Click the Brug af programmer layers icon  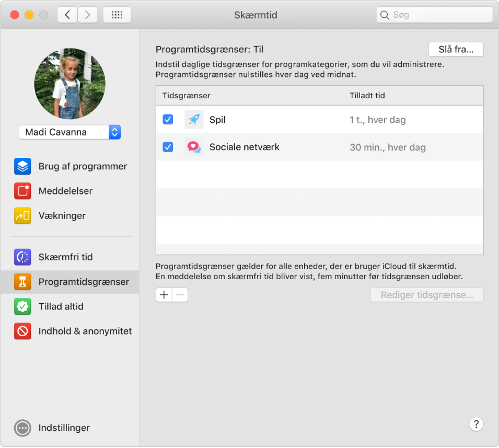22,166
